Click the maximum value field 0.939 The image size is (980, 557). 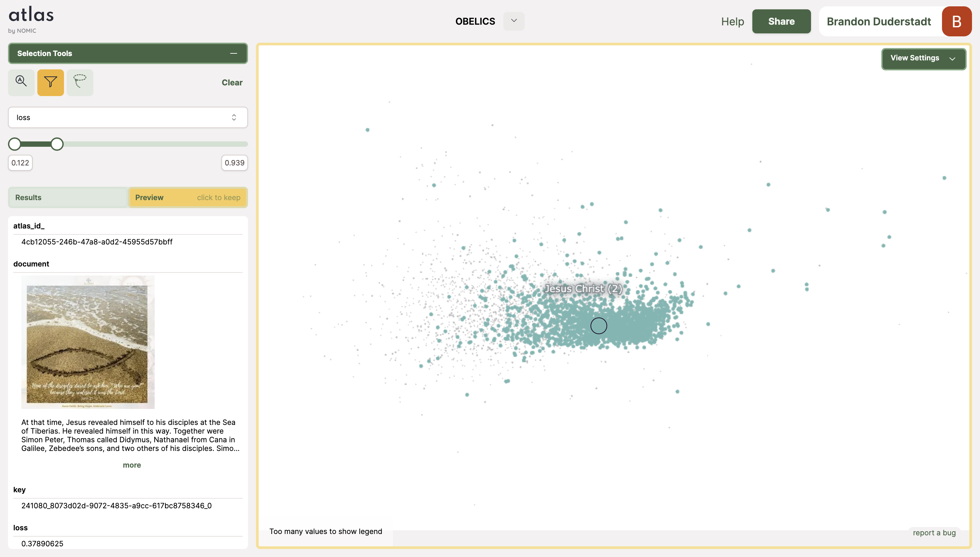(234, 162)
